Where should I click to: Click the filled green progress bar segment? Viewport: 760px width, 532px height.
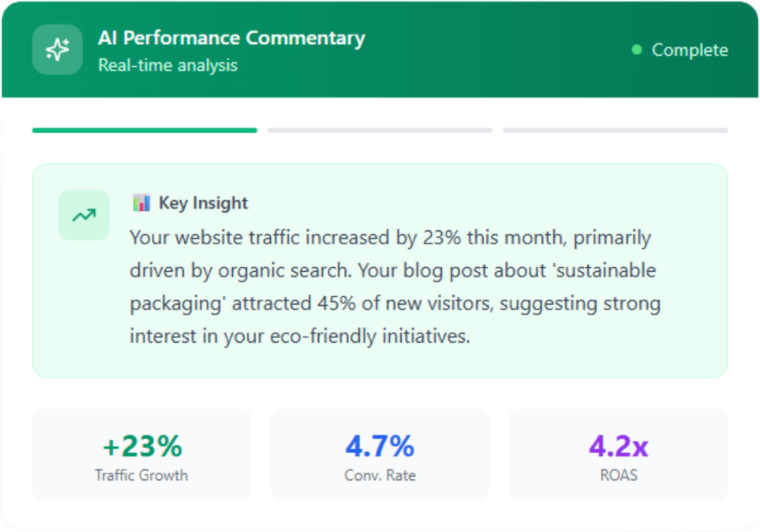tap(143, 131)
